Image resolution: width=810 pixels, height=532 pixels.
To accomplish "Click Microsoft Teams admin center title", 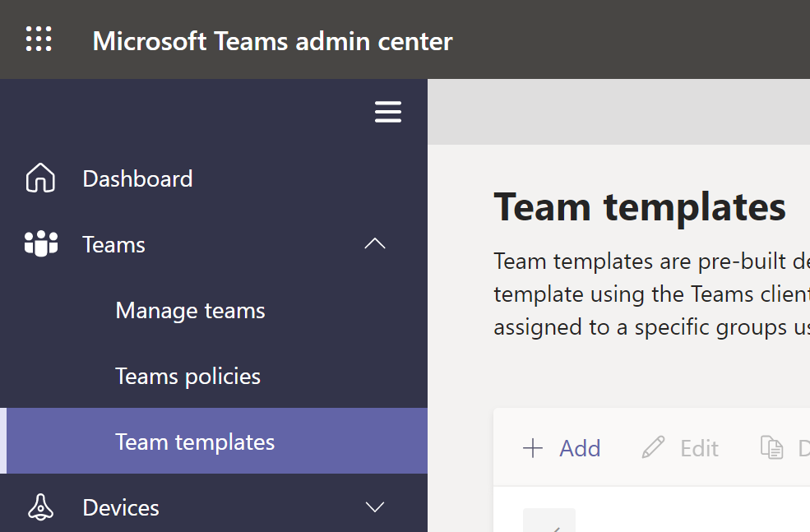I will pyautogui.click(x=272, y=41).
